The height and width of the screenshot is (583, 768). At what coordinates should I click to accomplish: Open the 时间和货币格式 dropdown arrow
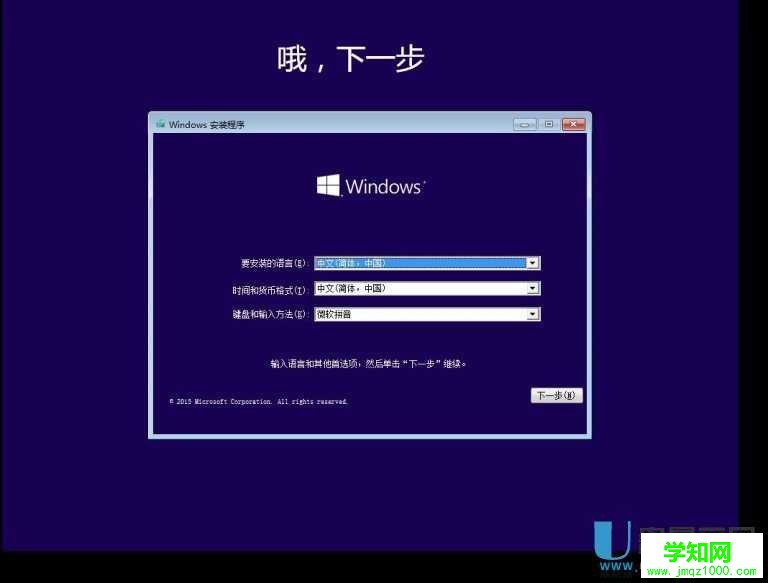pyautogui.click(x=532, y=289)
